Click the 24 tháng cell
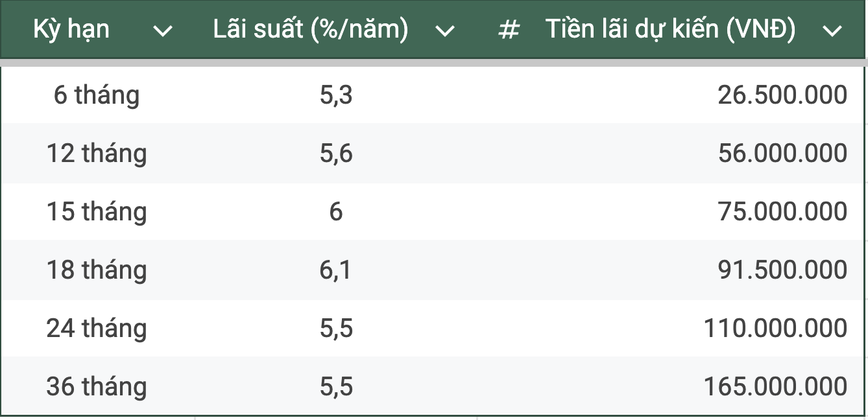The image size is (868, 420). (97, 329)
